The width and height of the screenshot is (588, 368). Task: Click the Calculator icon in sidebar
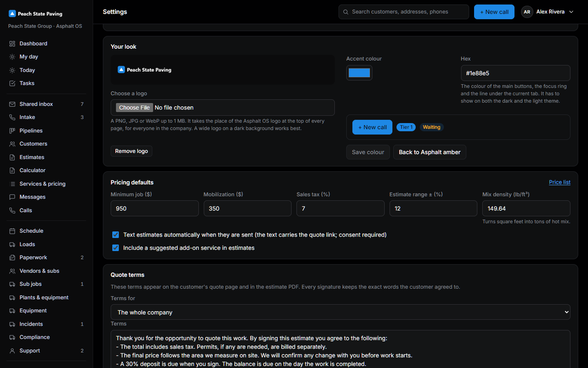[12, 171]
